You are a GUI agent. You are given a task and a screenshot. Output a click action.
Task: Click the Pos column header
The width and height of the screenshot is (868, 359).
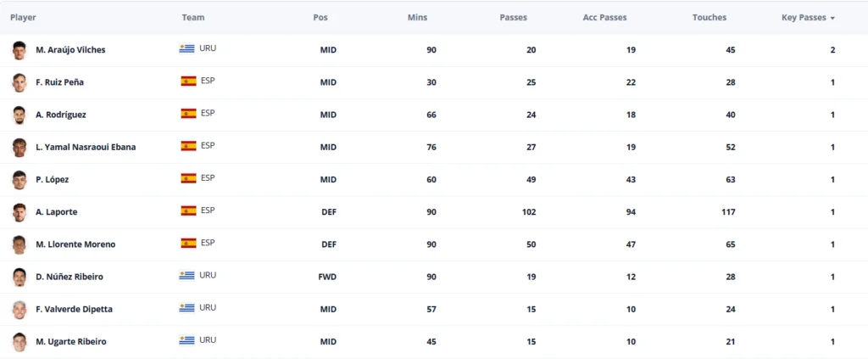click(x=320, y=18)
